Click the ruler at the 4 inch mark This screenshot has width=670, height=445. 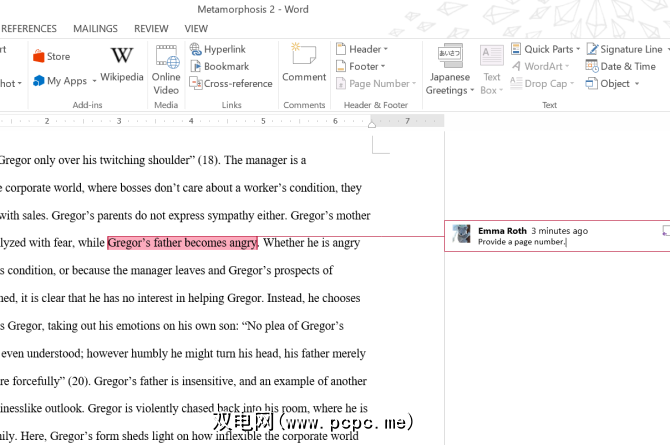click(191, 121)
